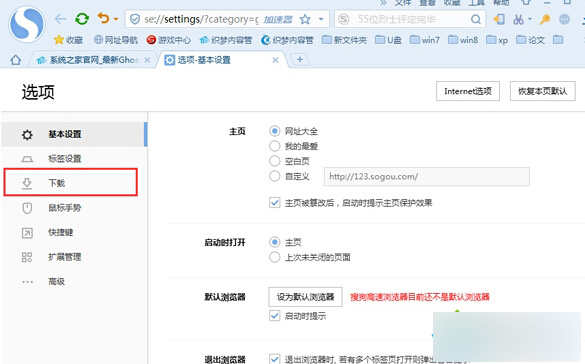Screen dimensions: 585x364
Task: Bookmark this page with the star icon
Action: pos(305,19)
